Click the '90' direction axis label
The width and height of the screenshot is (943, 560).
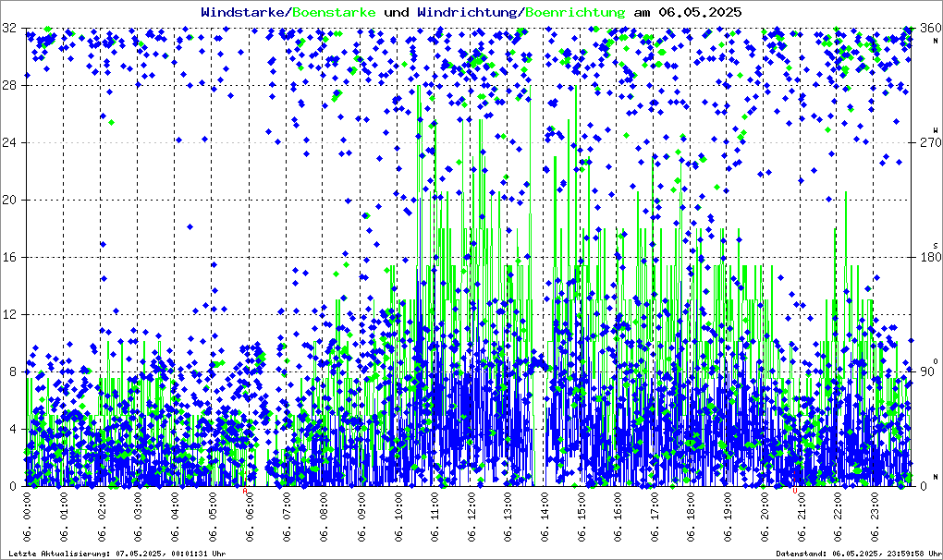click(927, 371)
